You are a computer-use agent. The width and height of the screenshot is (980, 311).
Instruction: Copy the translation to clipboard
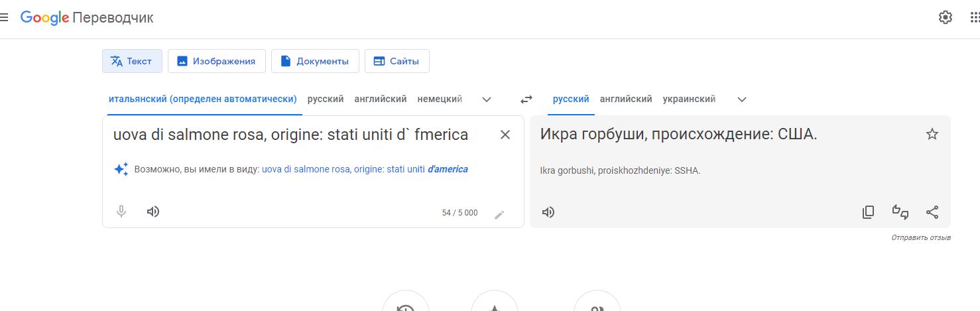(x=868, y=212)
